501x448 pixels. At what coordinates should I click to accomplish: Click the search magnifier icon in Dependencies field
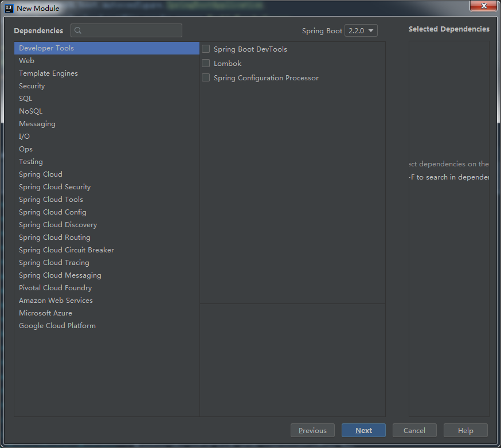click(77, 30)
